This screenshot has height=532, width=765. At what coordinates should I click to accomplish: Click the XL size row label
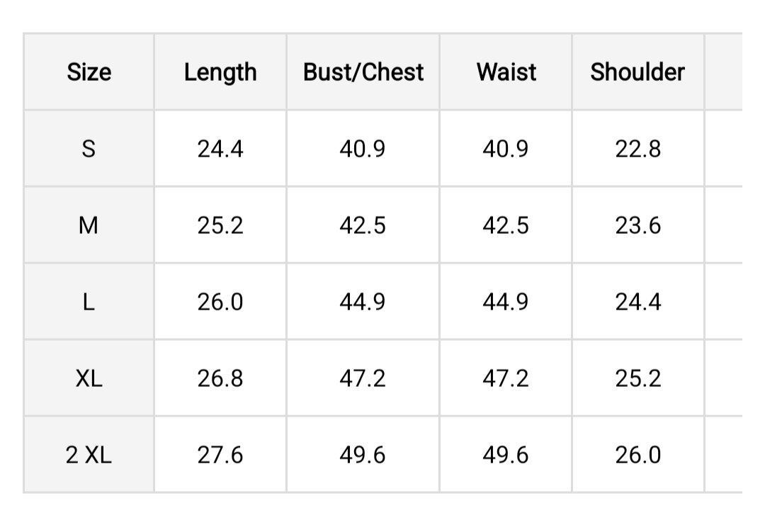point(89,378)
